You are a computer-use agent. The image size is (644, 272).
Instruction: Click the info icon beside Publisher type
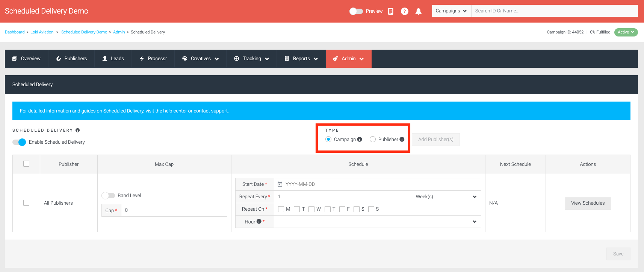pyautogui.click(x=402, y=139)
